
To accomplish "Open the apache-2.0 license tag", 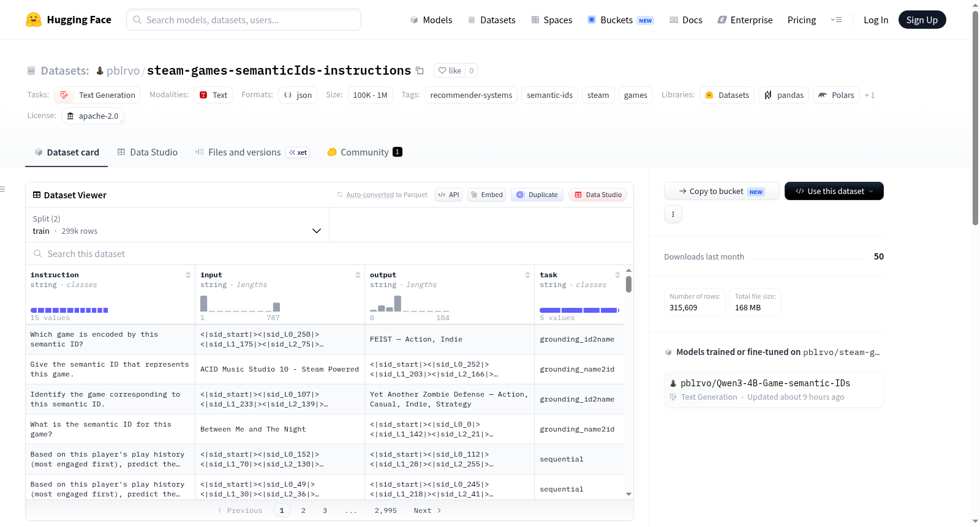I will tap(93, 116).
